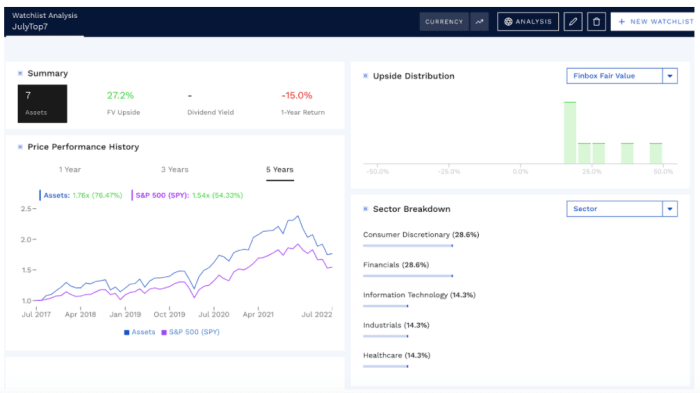The width and height of the screenshot is (700, 393).
Task: Click the Financials (28.6%) sector row
Action: (408, 270)
